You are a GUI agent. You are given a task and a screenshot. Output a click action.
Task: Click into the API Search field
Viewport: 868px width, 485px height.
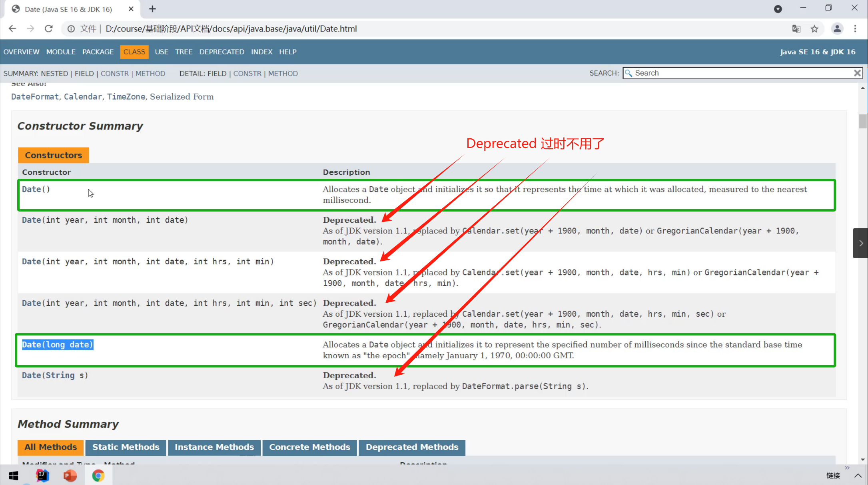(740, 73)
